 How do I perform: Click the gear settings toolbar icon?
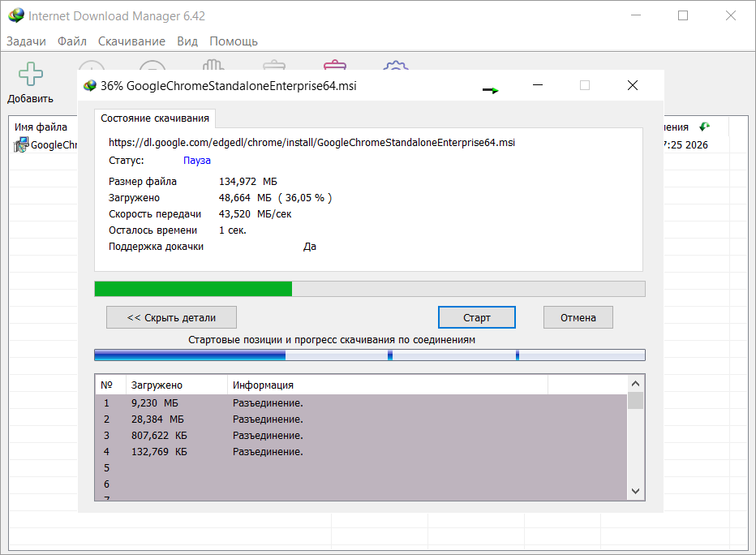(396, 66)
